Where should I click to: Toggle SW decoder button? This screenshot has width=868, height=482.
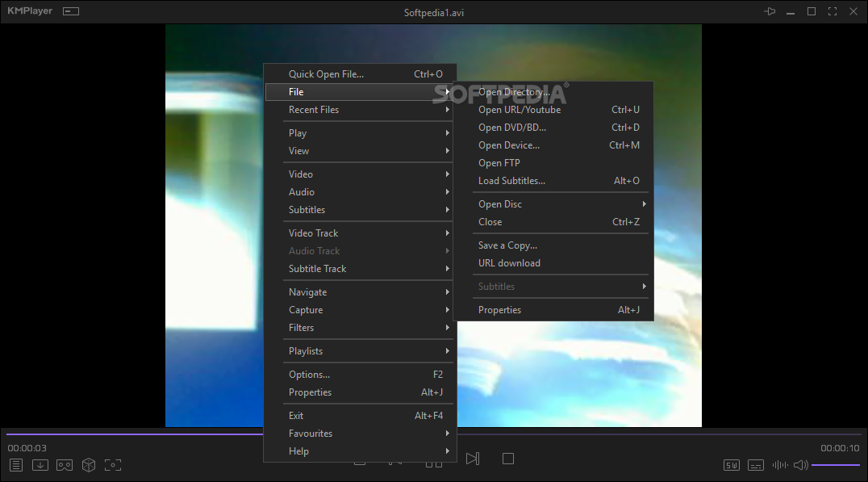(x=732, y=465)
